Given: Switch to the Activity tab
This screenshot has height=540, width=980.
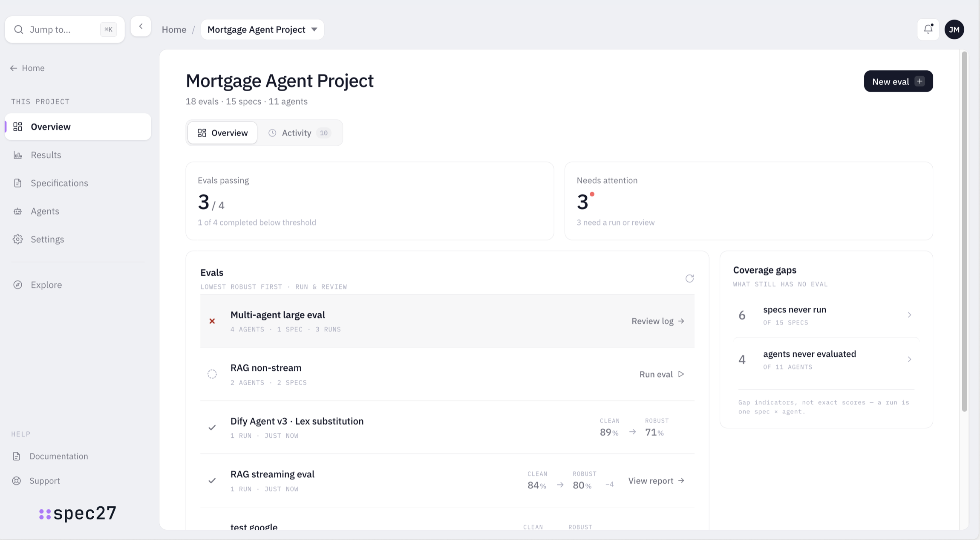Looking at the screenshot, I should click(x=300, y=133).
